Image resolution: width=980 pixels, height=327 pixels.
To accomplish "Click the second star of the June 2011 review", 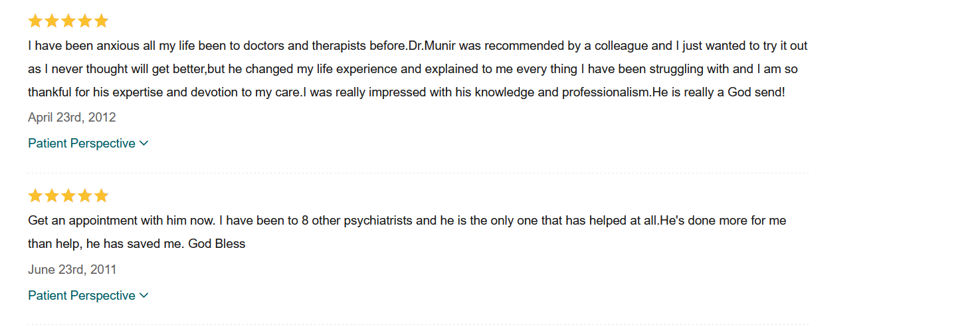I will pos(52,196).
